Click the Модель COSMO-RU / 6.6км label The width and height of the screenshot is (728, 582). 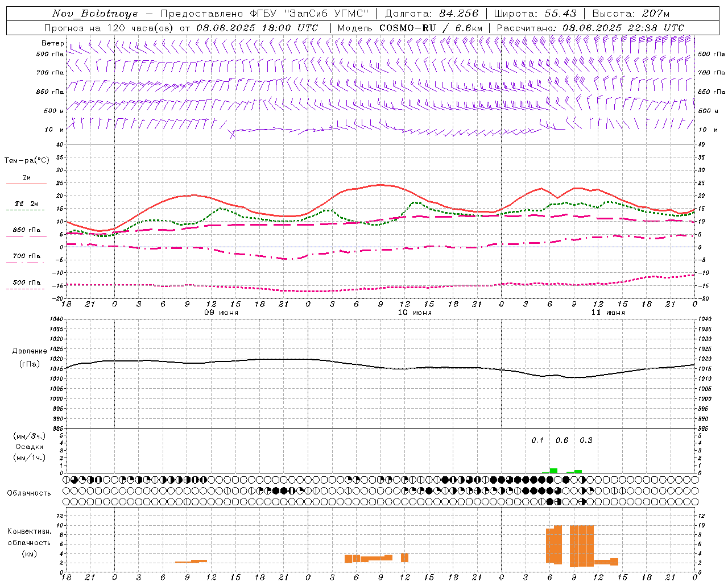point(410,28)
